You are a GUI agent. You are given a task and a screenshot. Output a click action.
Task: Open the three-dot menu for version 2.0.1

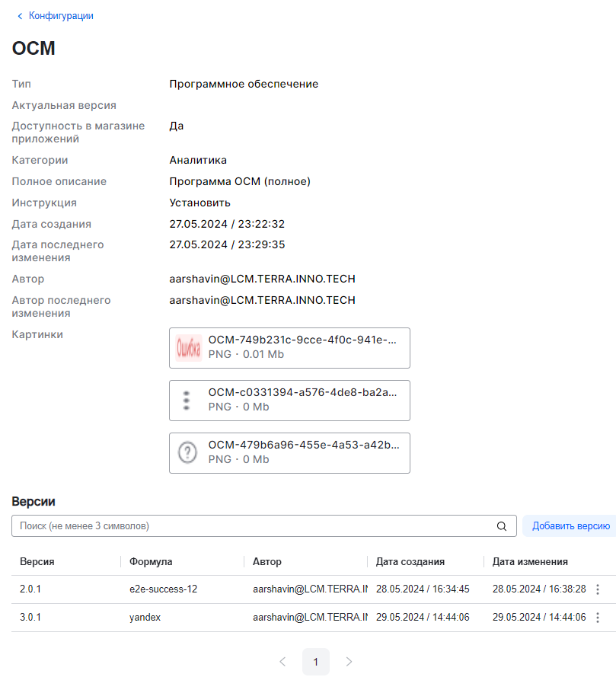(598, 589)
